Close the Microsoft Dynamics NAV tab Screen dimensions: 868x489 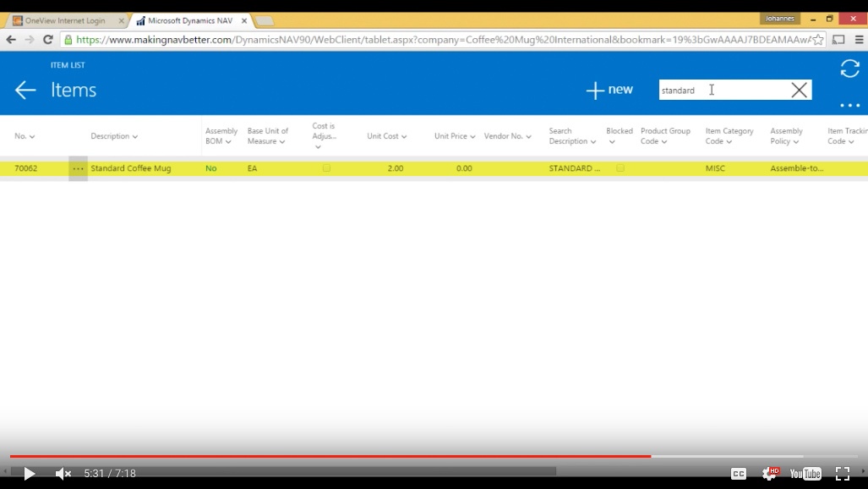(244, 20)
